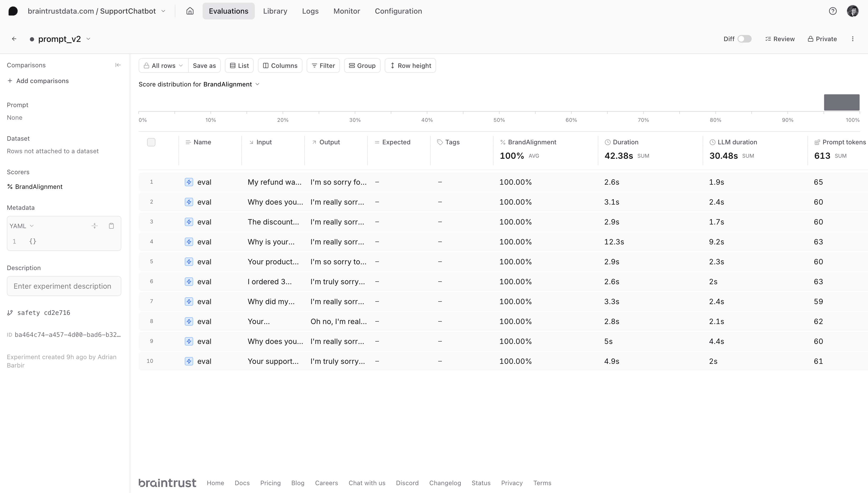This screenshot has height=493, width=868.
Task: Expand the prompt_v2 experiment dropdown
Action: click(x=88, y=39)
